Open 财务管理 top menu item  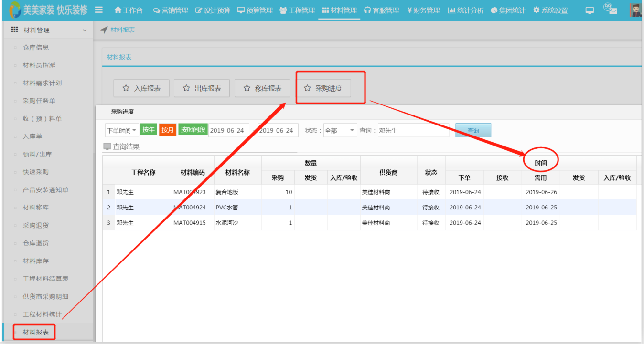(423, 10)
